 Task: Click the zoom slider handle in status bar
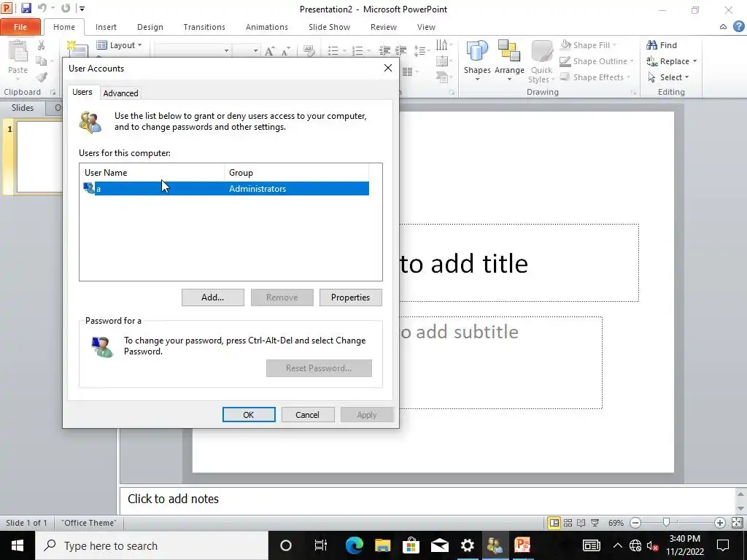tap(667, 523)
